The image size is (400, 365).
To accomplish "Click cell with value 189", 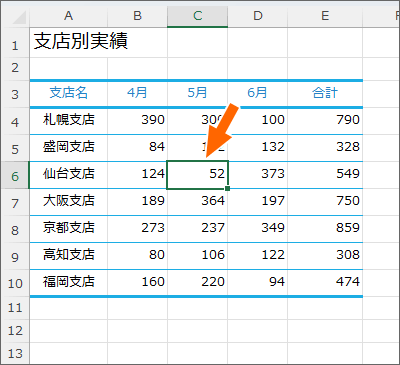I will pyautogui.click(x=137, y=201).
